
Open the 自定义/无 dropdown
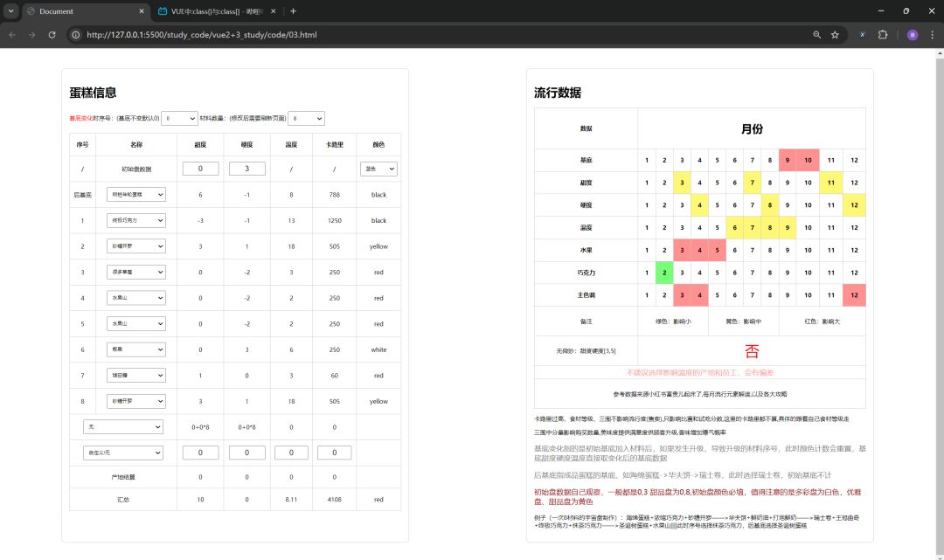tap(123, 453)
